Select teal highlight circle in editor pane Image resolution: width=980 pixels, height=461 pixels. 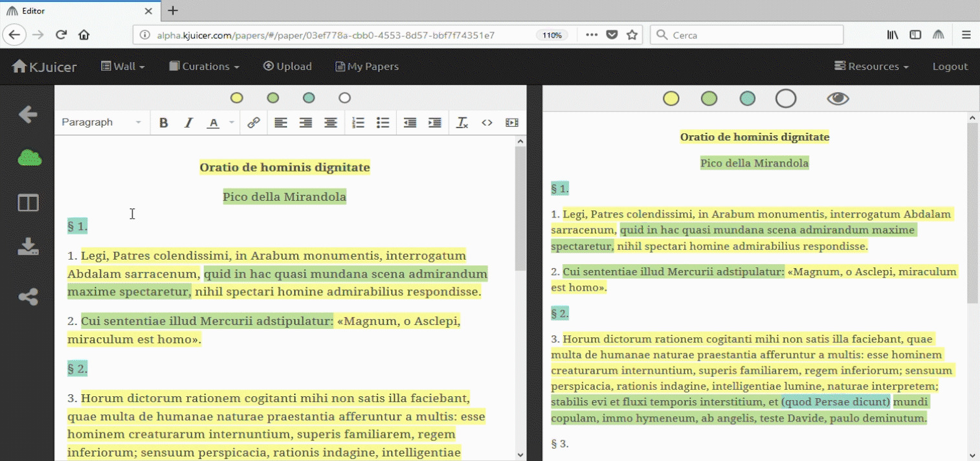[309, 98]
